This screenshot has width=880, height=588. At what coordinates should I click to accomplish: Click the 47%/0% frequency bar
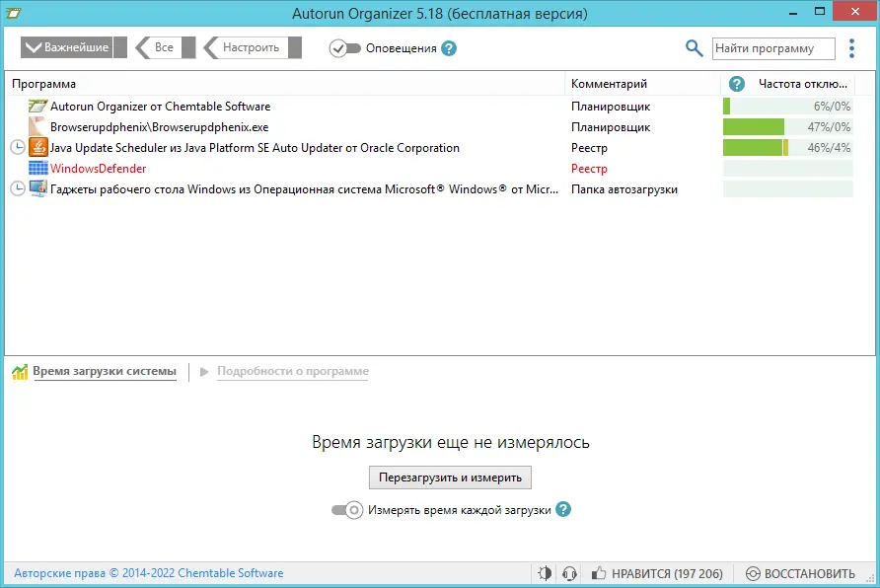[788, 127]
